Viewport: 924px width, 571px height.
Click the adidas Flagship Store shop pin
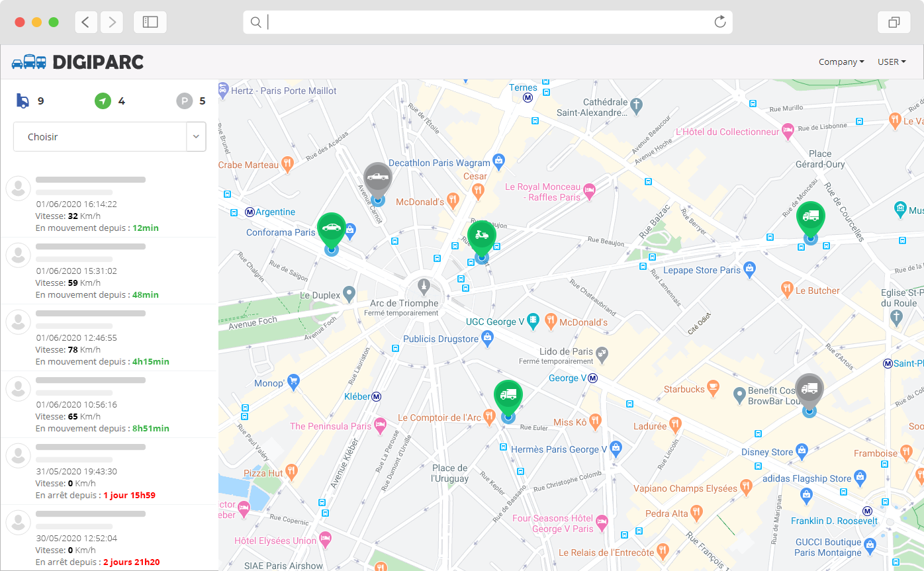(x=860, y=476)
